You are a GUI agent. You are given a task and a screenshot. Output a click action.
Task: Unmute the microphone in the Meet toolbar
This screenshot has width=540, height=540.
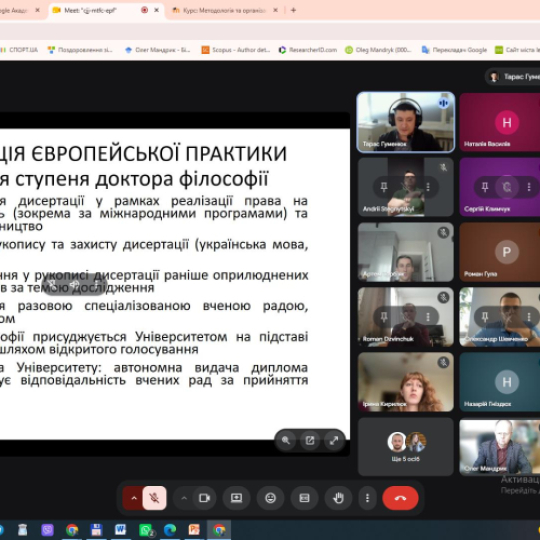point(154,498)
